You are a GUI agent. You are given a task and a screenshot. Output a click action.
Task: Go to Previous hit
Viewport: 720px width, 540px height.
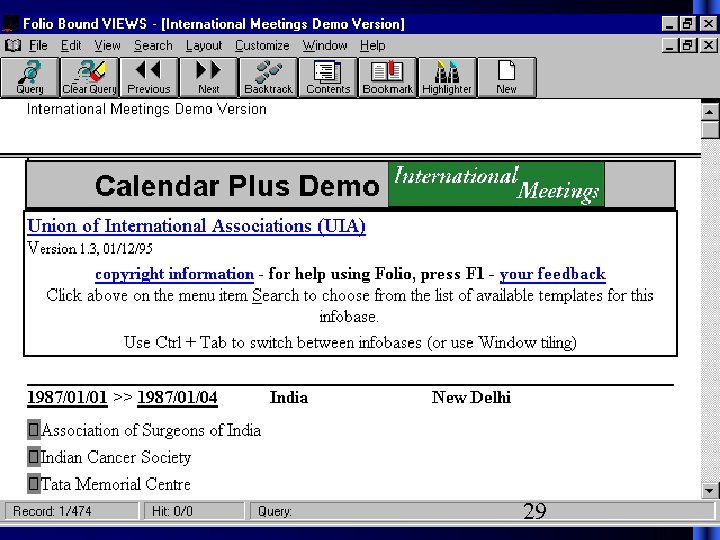coord(149,78)
